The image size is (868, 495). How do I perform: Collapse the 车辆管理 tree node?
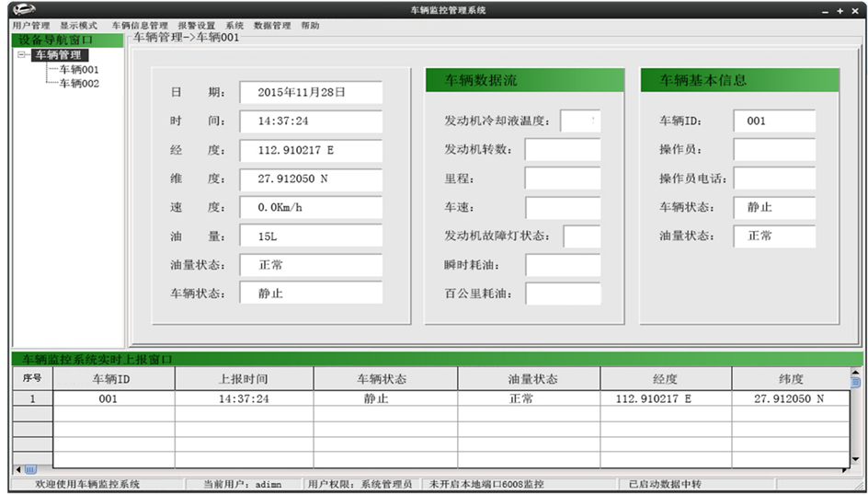point(22,55)
